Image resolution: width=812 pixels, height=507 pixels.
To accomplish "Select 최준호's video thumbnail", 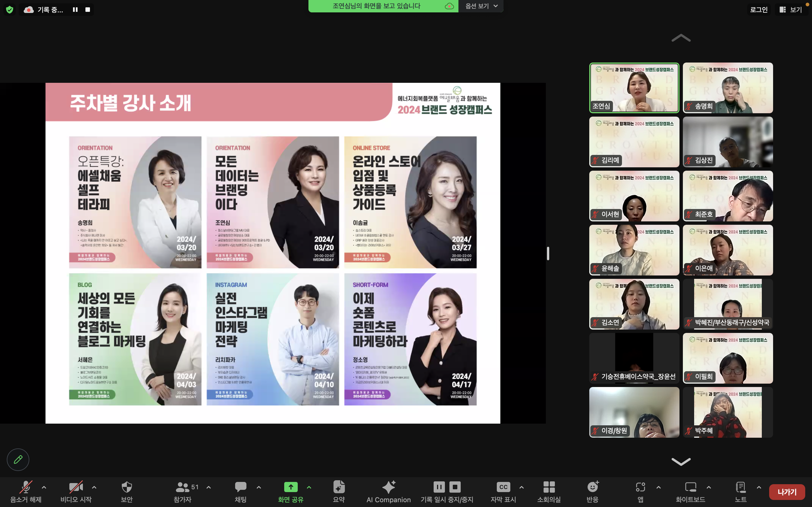I will point(727,196).
